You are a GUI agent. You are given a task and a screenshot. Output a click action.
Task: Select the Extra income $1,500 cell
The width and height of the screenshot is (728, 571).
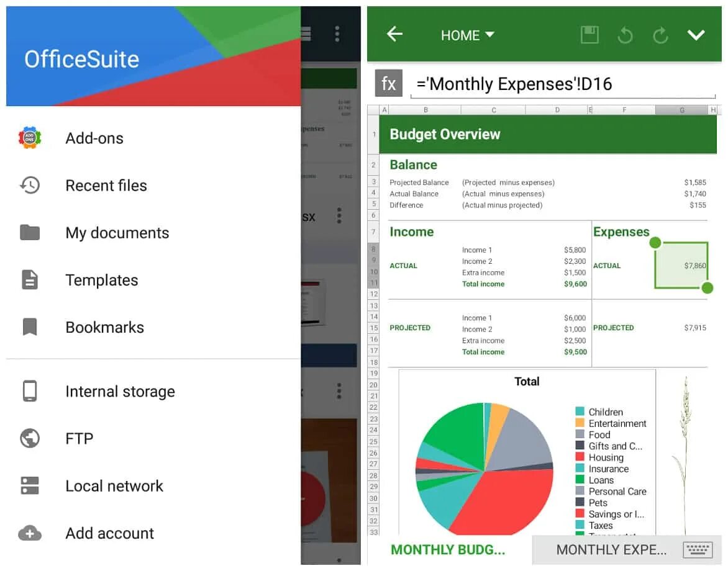(x=575, y=272)
